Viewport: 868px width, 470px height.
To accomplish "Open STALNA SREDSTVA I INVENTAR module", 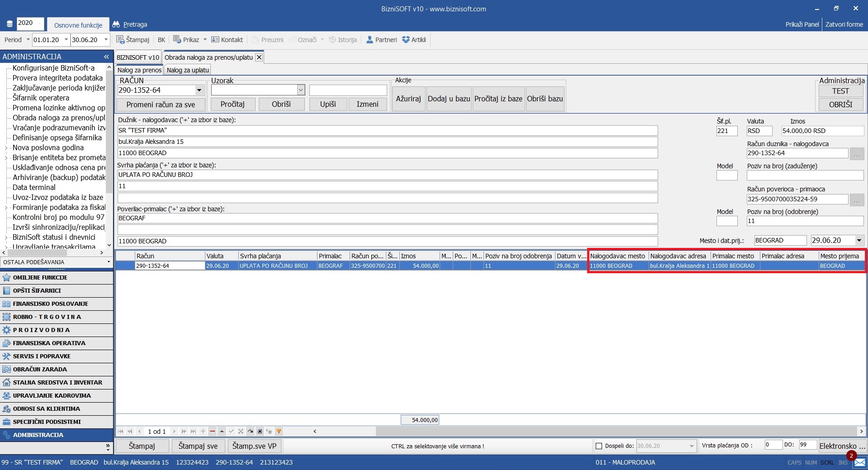I will pos(57,382).
